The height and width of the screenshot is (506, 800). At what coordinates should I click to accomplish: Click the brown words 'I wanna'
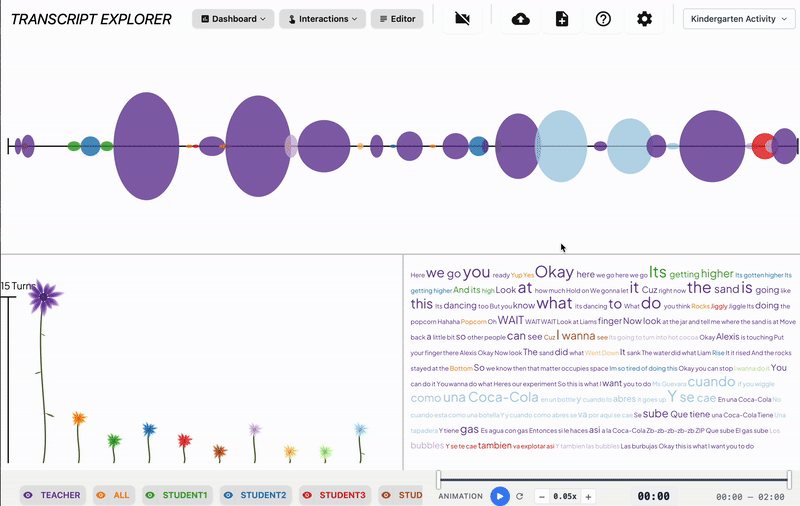(576, 336)
